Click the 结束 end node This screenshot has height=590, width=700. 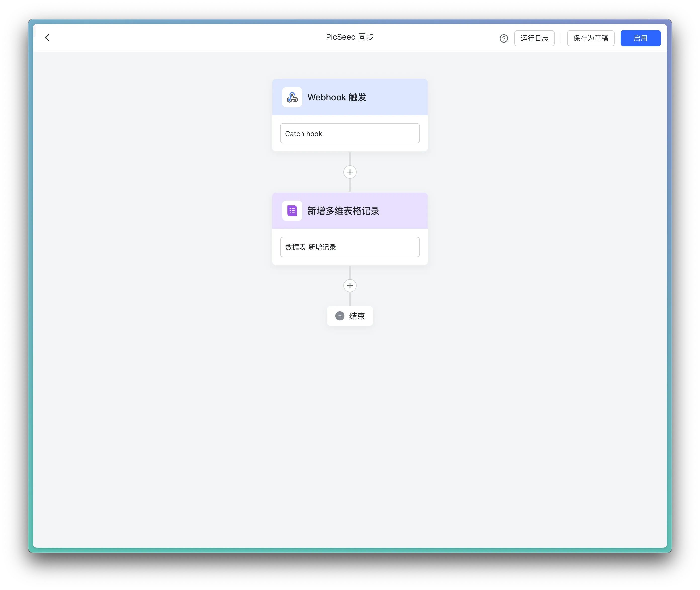pyautogui.click(x=350, y=316)
